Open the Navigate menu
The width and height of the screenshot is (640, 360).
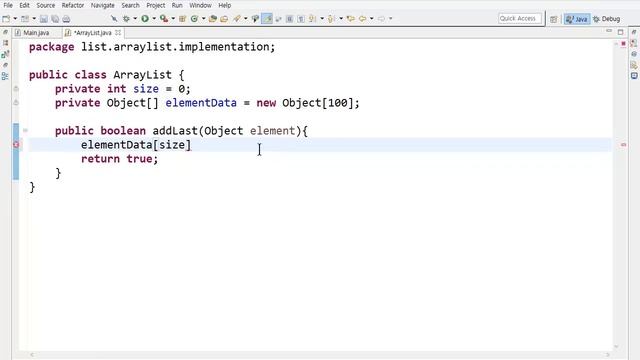point(102,5)
